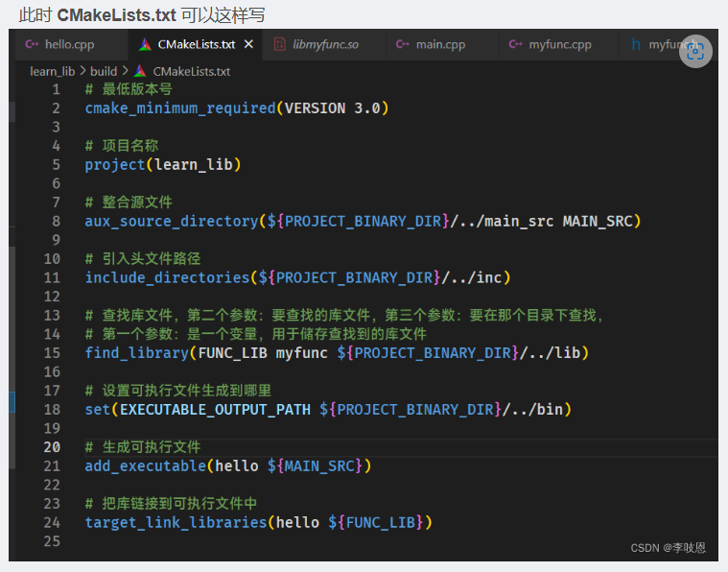Click the comment '# 引入头文件路径' on line 10

[143, 259]
